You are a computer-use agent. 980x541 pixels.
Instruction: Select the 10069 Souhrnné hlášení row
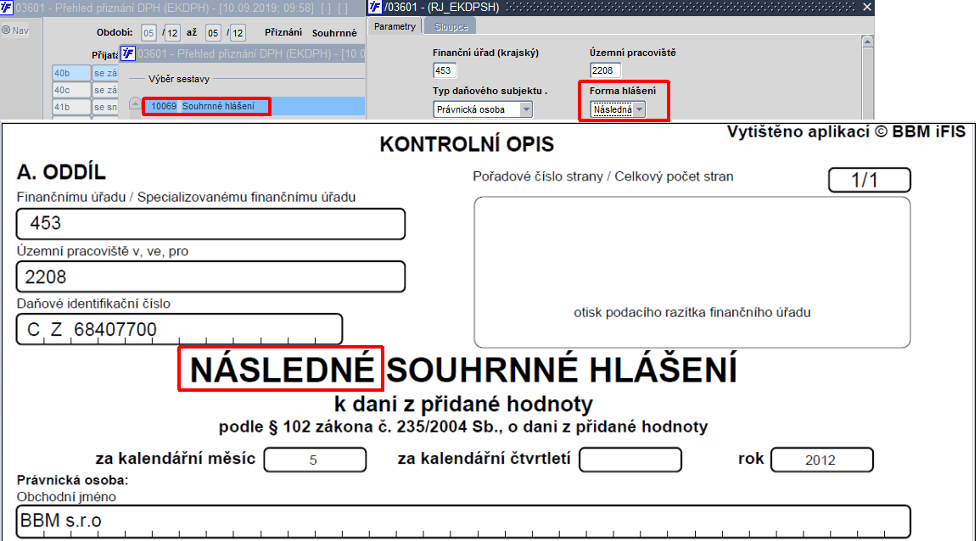point(254,106)
